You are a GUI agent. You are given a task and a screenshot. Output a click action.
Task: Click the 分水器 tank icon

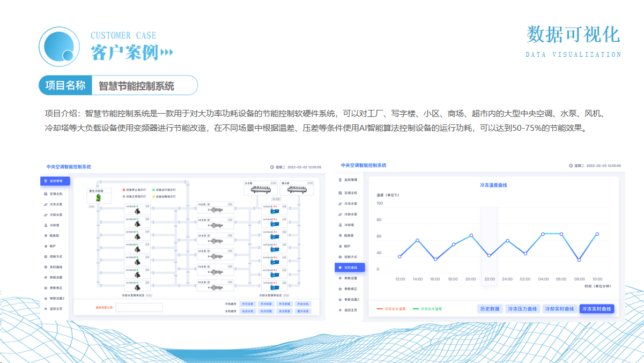260,189
